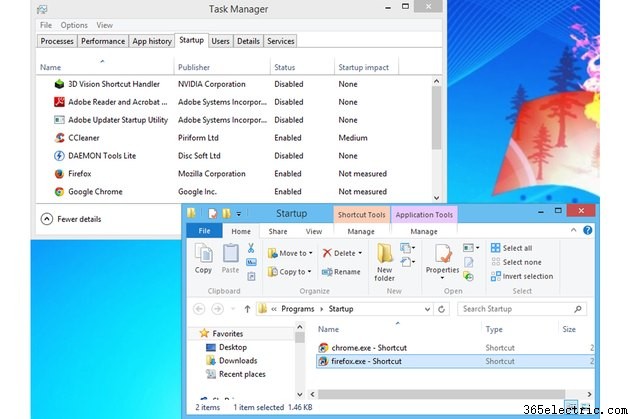Click the Cut scissors icon
This screenshot has width=630, height=419.
tap(251, 248)
